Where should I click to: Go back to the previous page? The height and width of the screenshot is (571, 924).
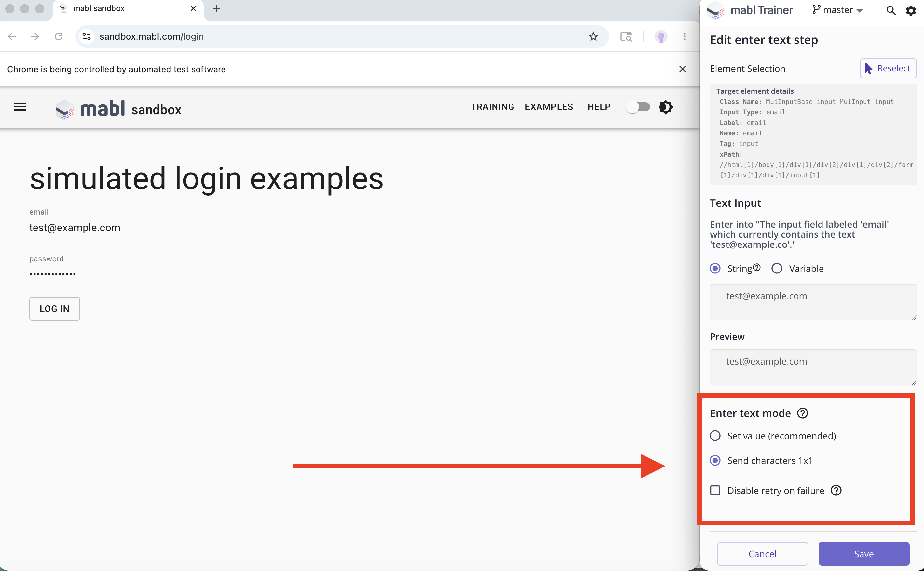[x=12, y=37]
